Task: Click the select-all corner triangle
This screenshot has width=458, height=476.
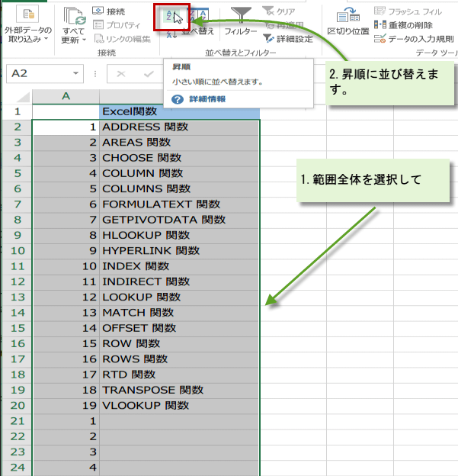Action: (24, 97)
